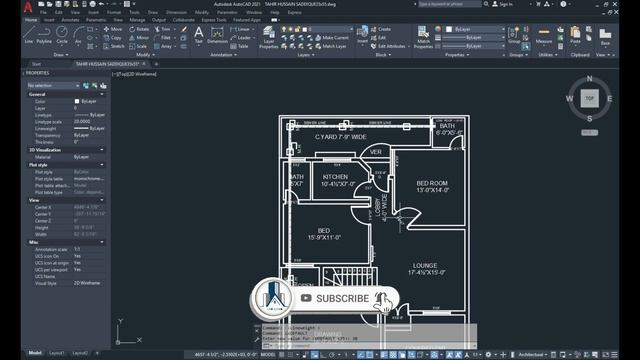Click the TOP face of ViewCube

click(x=589, y=98)
